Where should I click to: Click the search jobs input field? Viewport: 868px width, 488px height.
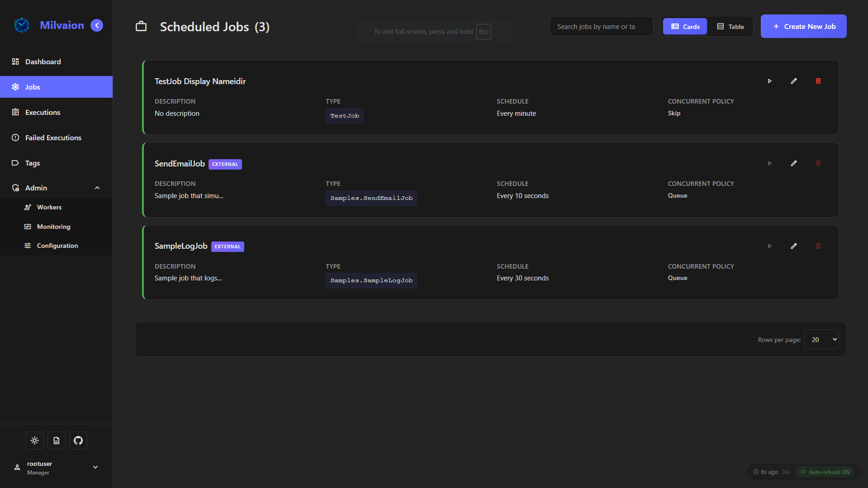[x=601, y=26]
